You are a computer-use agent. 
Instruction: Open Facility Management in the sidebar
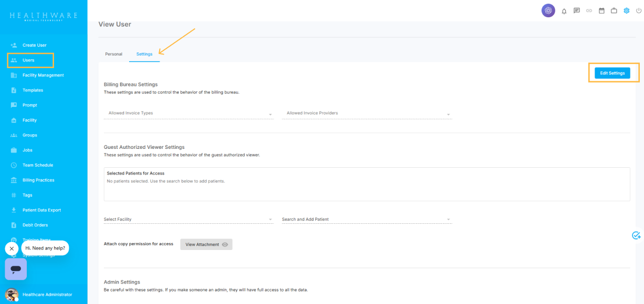(43, 75)
